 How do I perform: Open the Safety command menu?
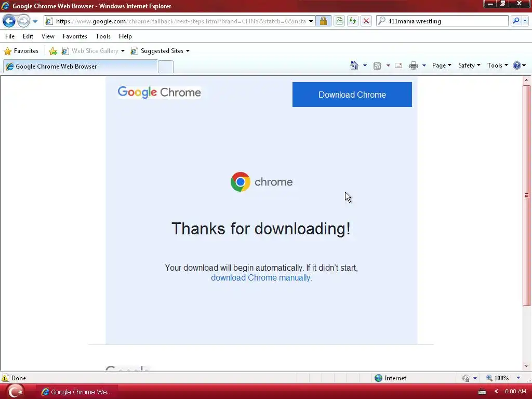point(469,65)
